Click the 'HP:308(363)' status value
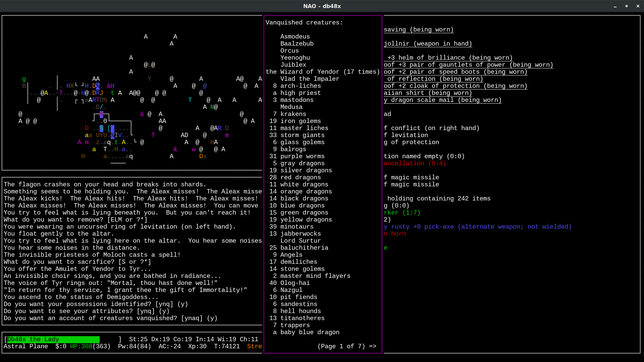 [x=90, y=346]
